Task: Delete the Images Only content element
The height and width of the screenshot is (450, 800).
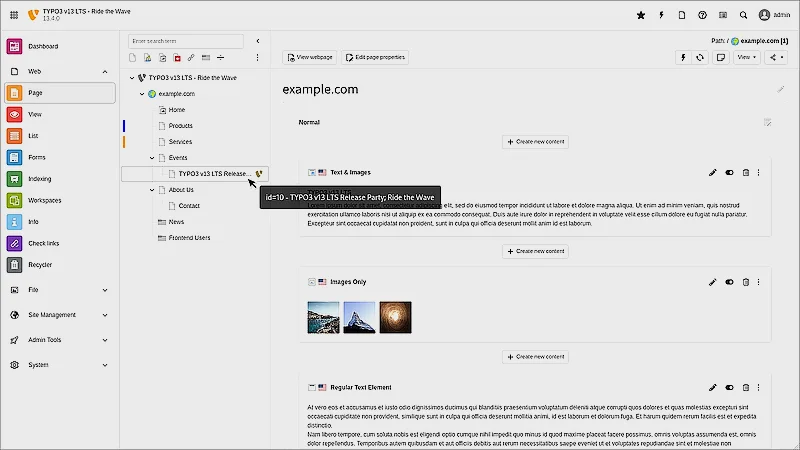Action: 746,282
